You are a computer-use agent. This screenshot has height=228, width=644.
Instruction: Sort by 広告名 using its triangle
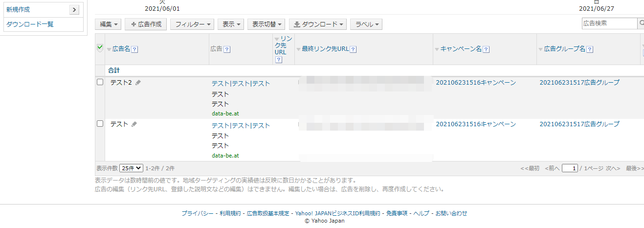tap(109, 49)
